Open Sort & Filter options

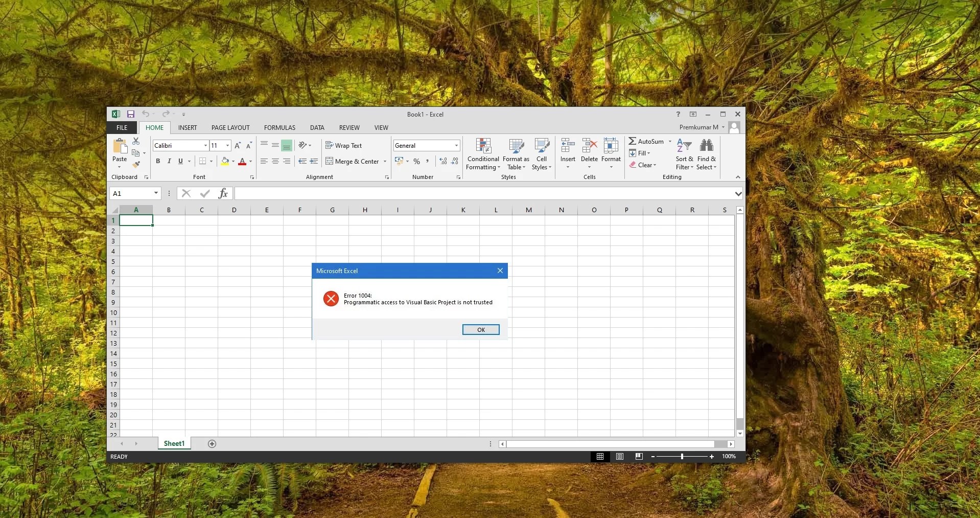(x=685, y=154)
